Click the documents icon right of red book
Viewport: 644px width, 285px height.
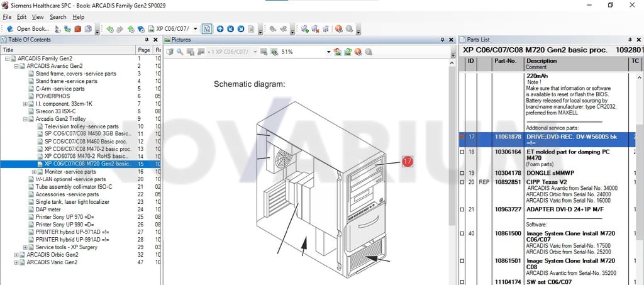pos(87,29)
